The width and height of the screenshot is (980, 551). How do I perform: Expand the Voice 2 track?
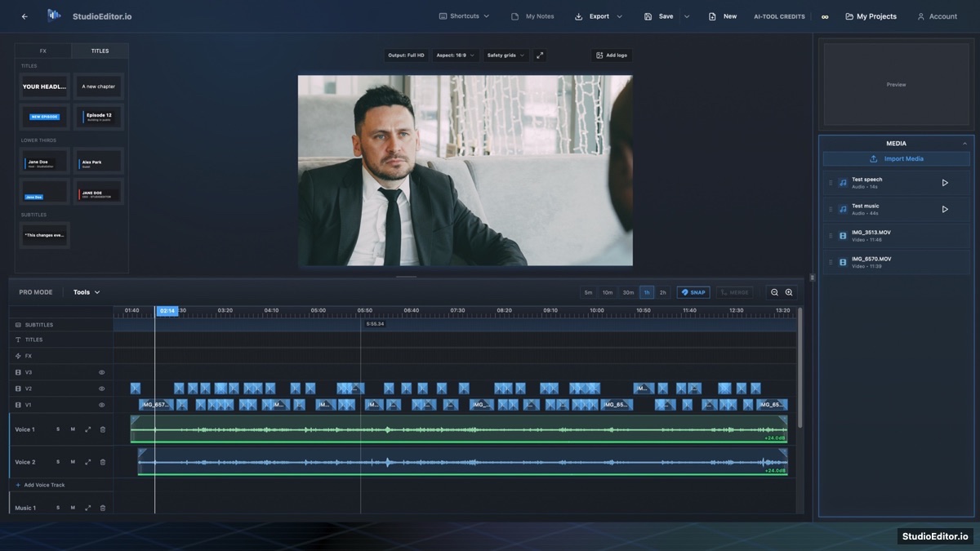87,462
